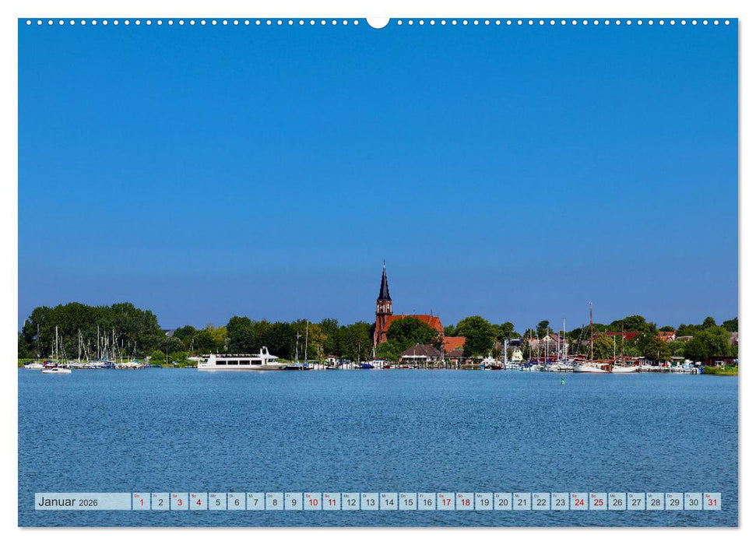This screenshot has height=545, width=756.
Task: Click the red Sunday date 18
Action: (x=467, y=503)
